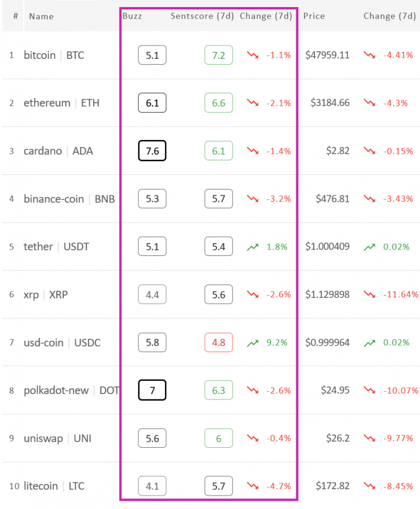Open the bitcoin | BTC row link
This screenshot has height=509, width=420.
[54, 55]
